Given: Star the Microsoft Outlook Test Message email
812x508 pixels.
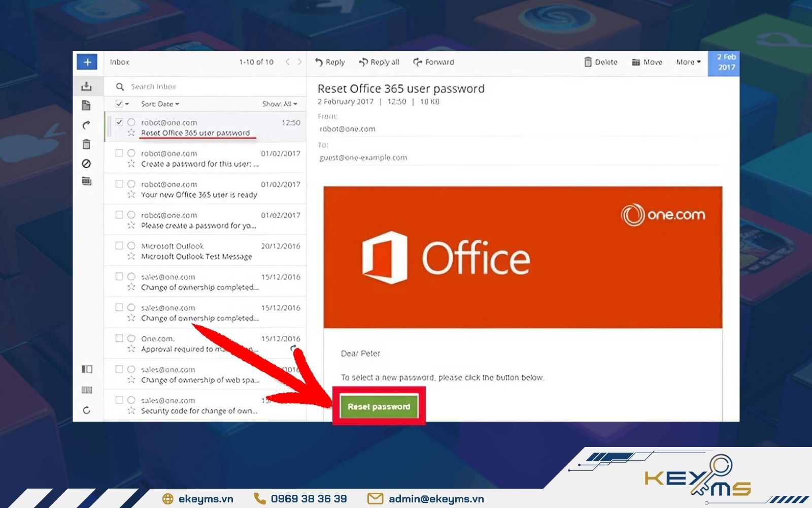Looking at the screenshot, I should (131, 256).
